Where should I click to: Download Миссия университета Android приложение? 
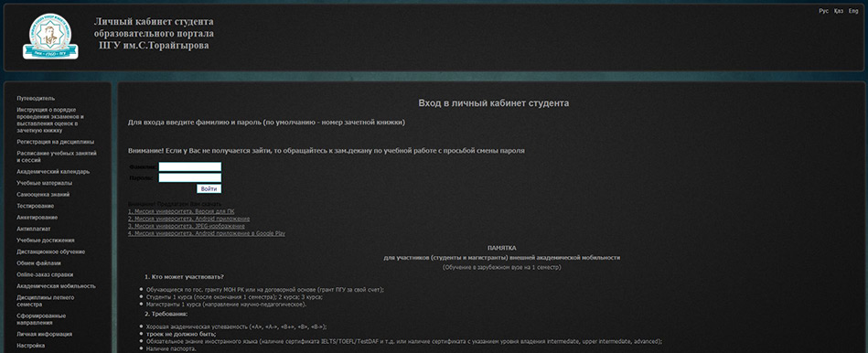[x=188, y=219]
